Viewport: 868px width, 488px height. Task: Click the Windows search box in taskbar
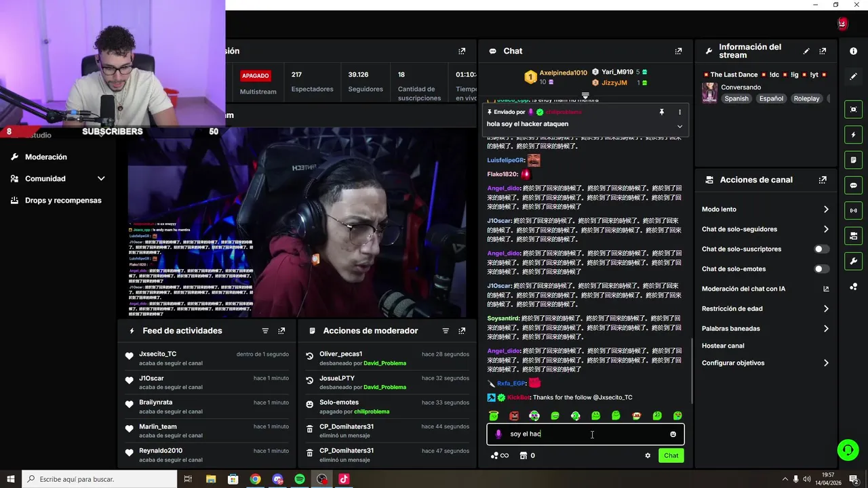[100, 479]
